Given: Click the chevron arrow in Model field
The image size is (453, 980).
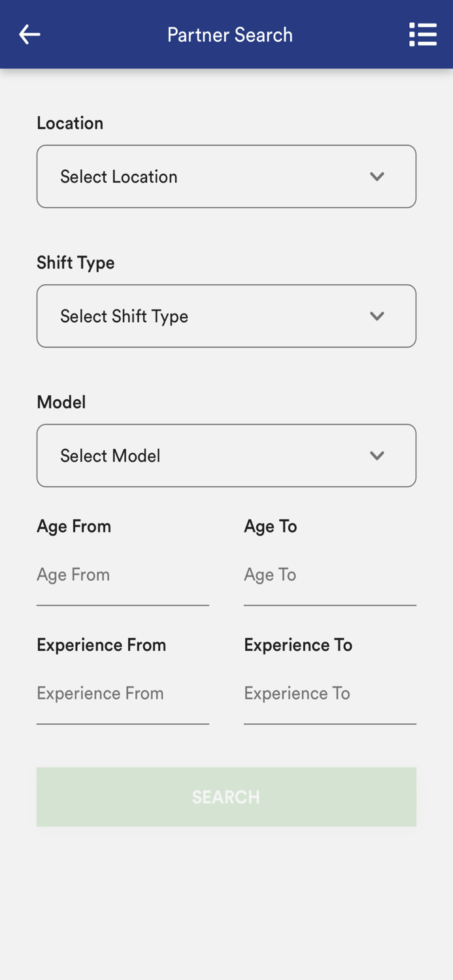Looking at the screenshot, I should pos(377,455).
